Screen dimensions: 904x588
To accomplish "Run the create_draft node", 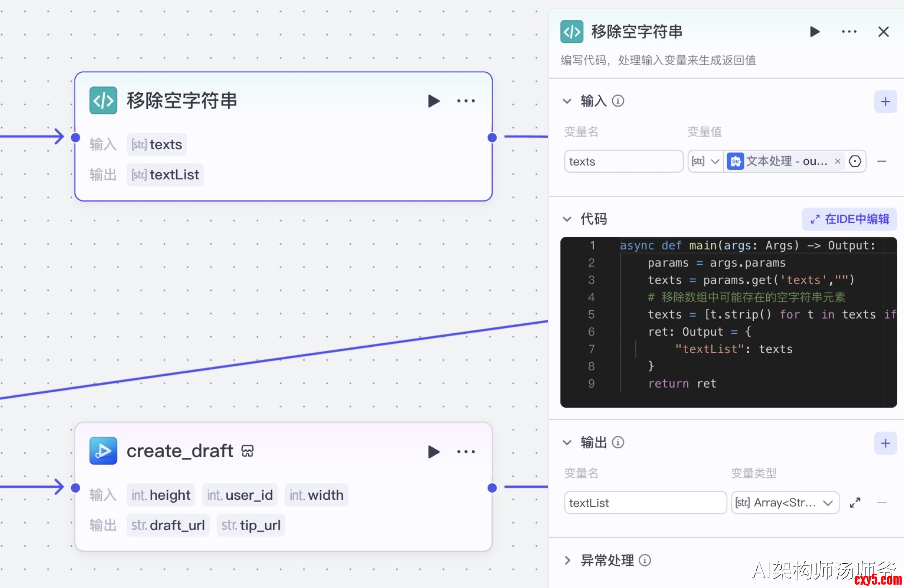I will [x=434, y=452].
